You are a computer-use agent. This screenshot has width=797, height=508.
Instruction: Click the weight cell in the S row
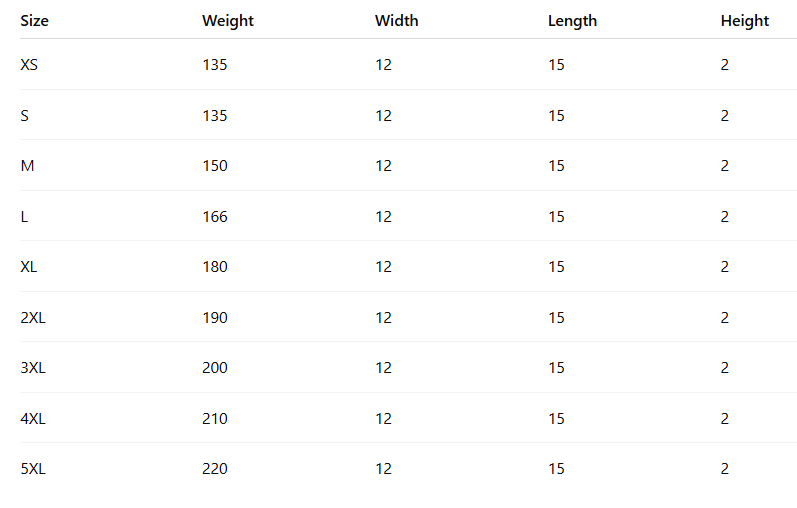click(215, 116)
